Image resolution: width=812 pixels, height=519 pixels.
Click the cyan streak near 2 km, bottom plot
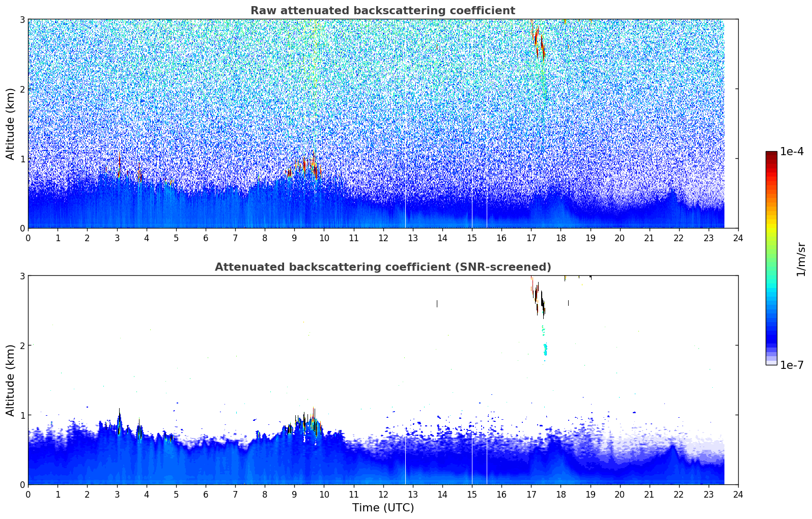point(545,349)
